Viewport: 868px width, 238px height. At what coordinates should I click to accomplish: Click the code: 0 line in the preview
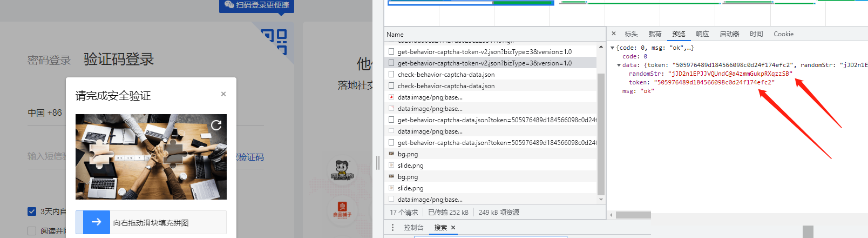635,56
